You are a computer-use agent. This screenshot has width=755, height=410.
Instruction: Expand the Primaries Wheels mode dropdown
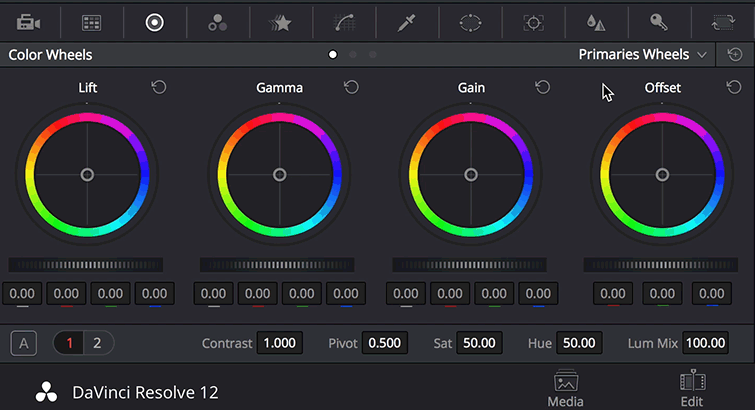(x=643, y=55)
